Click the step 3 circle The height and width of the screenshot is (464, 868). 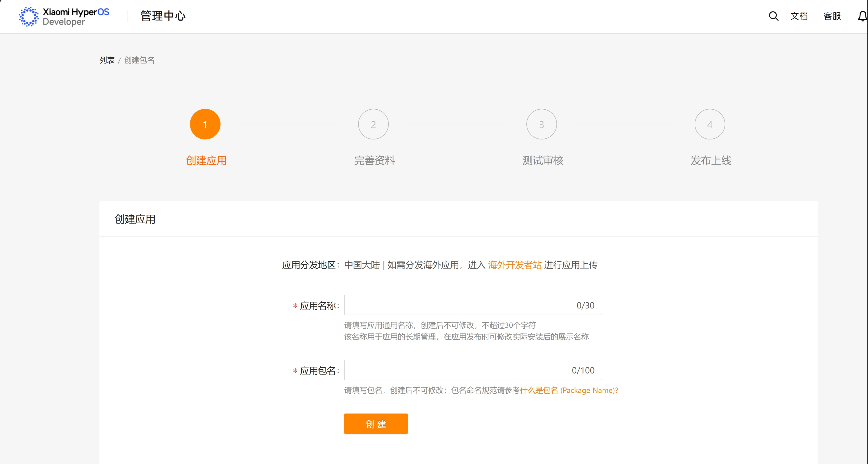click(541, 124)
